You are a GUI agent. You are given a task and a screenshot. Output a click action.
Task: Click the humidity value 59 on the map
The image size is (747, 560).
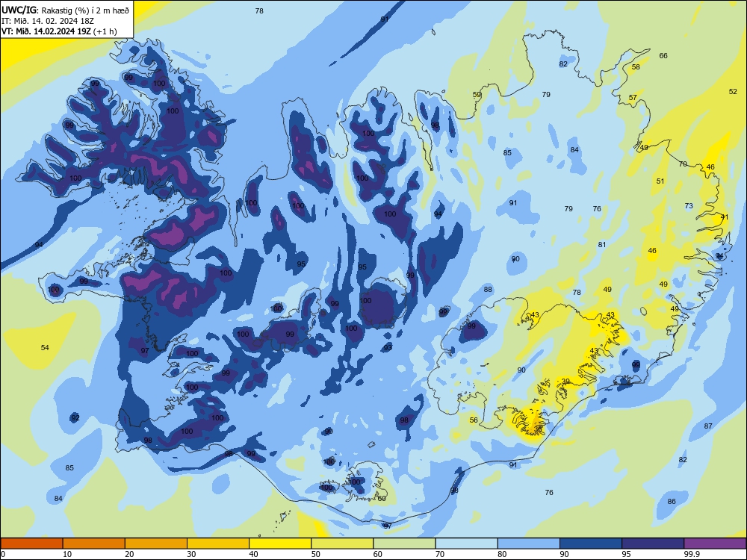[x=477, y=95]
